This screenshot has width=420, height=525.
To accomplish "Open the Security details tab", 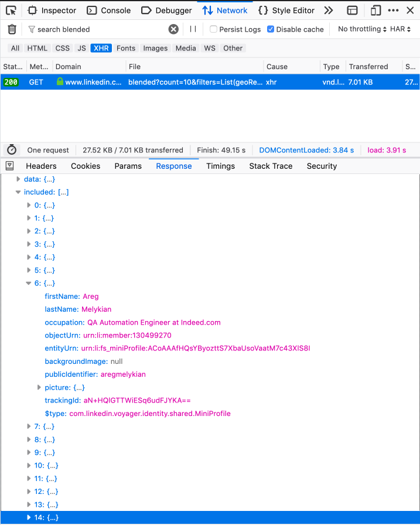I will click(322, 166).
